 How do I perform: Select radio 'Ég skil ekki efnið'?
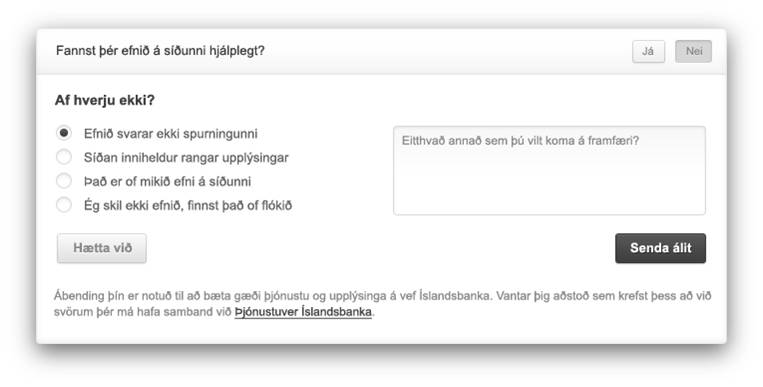click(64, 204)
